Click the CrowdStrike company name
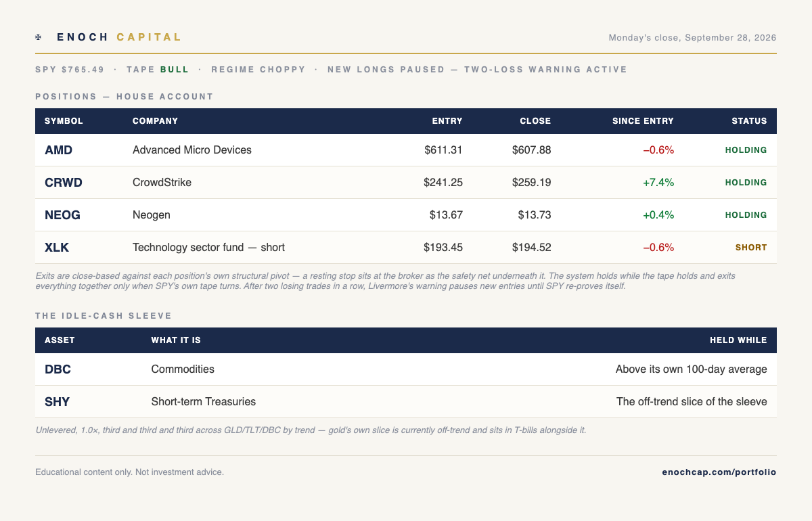The width and height of the screenshot is (812, 521). coord(162,183)
